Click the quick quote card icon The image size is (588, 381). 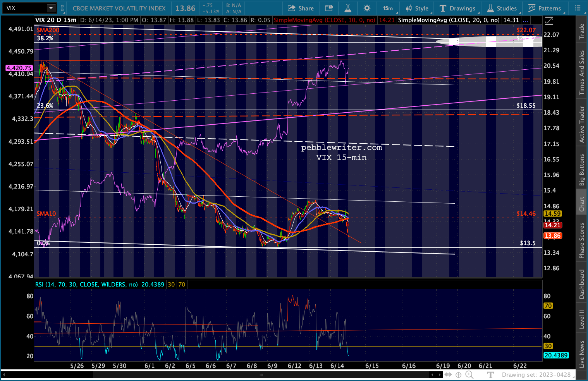pos(328,8)
